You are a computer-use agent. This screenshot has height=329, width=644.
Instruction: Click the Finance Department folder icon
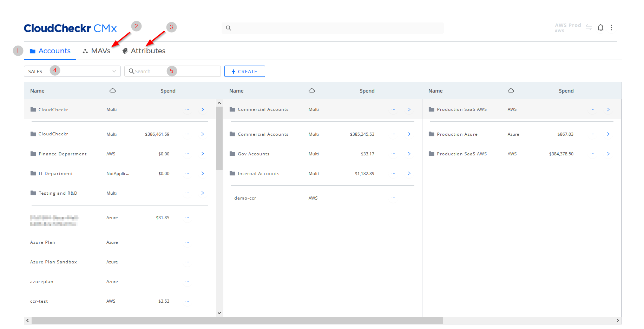click(x=33, y=154)
